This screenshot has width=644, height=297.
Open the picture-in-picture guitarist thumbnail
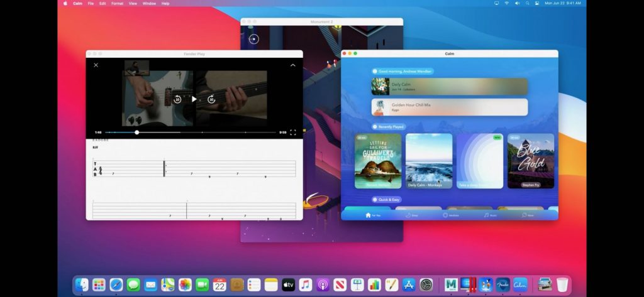point(136,68)
